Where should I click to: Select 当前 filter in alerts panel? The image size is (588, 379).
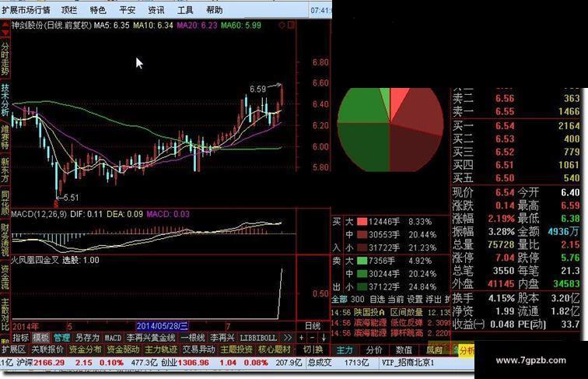[396, 300]
